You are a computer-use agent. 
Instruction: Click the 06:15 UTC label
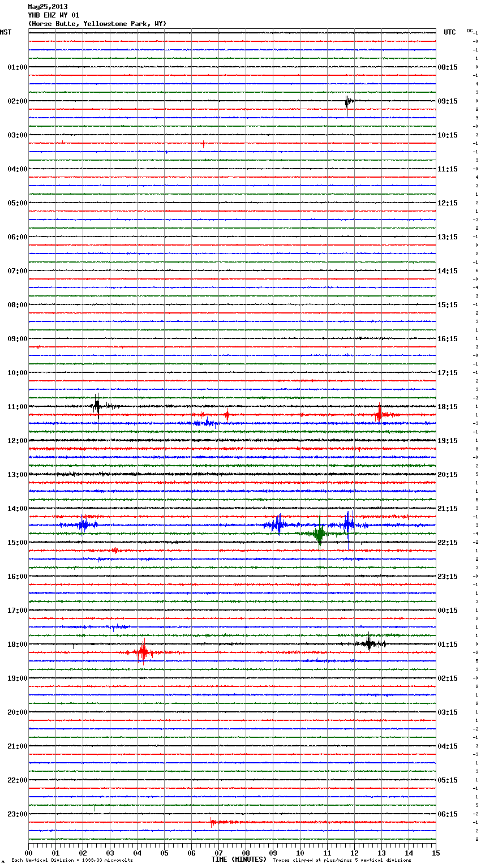pos(448,814)
